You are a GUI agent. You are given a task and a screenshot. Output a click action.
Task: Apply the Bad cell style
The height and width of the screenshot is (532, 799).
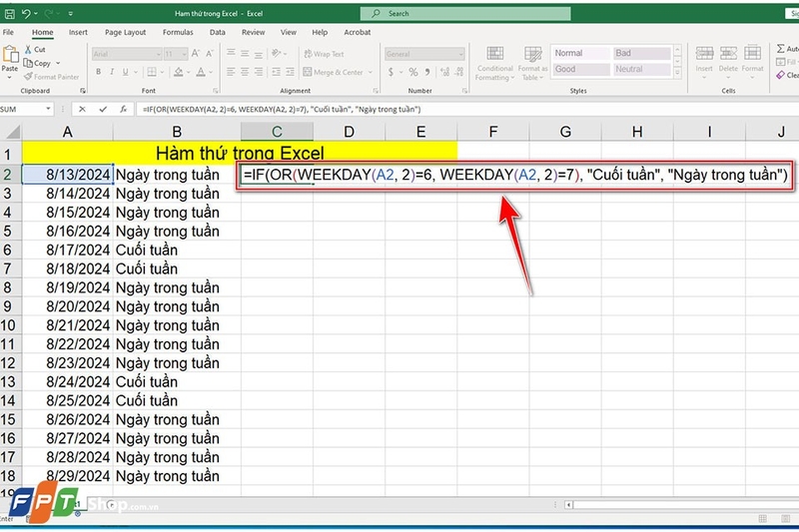(x=641, y=53)
